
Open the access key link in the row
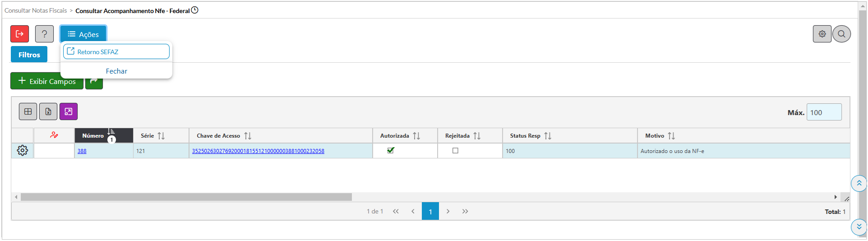pos(258,151)
